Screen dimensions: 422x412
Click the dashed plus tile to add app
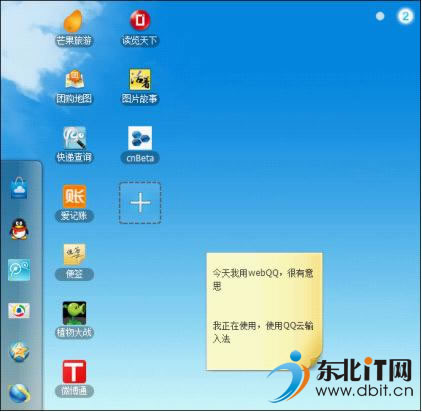point(140,203)
